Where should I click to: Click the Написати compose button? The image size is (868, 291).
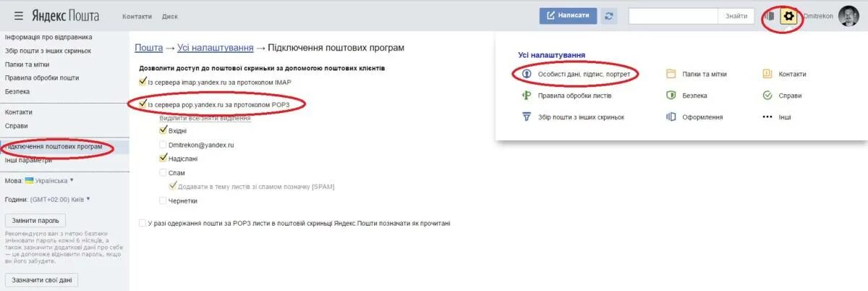tap(569, 15)
